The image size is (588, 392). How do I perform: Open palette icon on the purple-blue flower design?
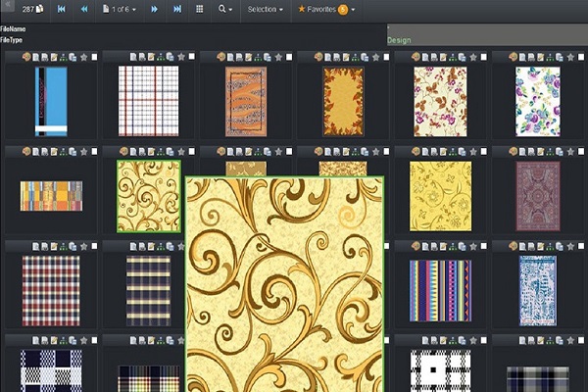(513, 57)
